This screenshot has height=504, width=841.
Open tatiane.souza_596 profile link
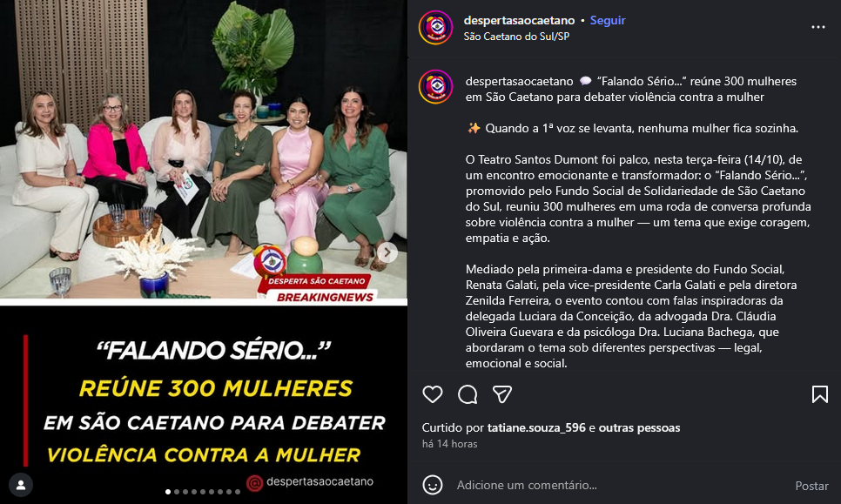(536, 428)
